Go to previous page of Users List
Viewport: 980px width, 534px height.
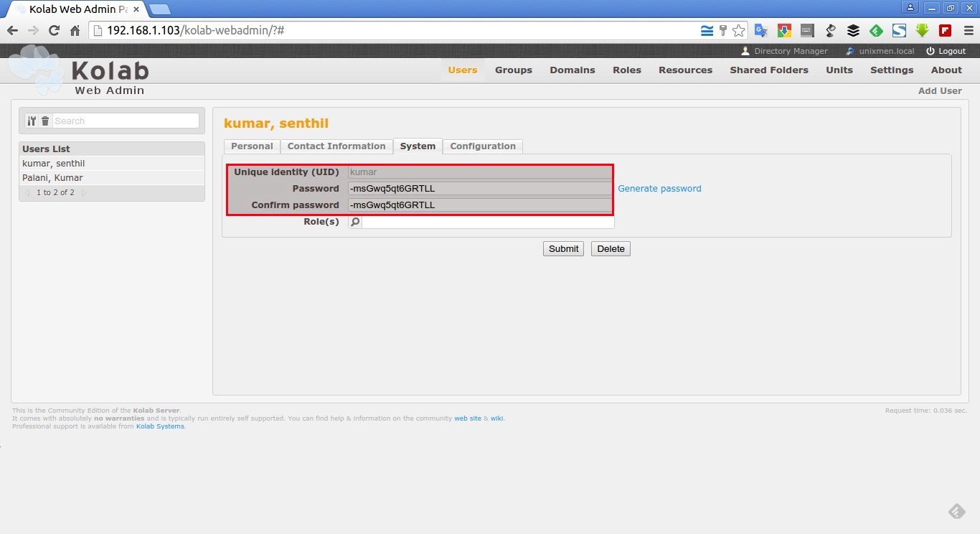click(27, 193)
